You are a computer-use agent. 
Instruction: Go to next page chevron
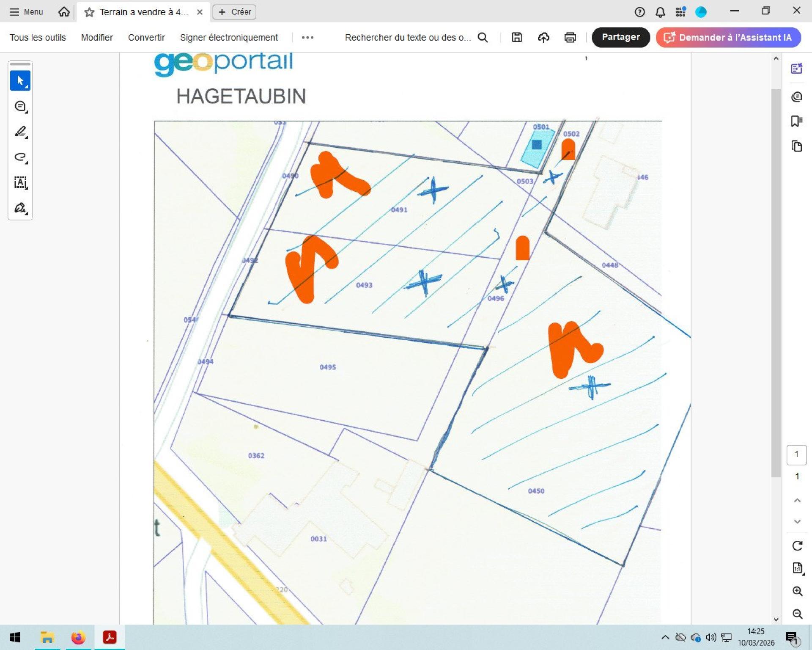click(797, 522)
